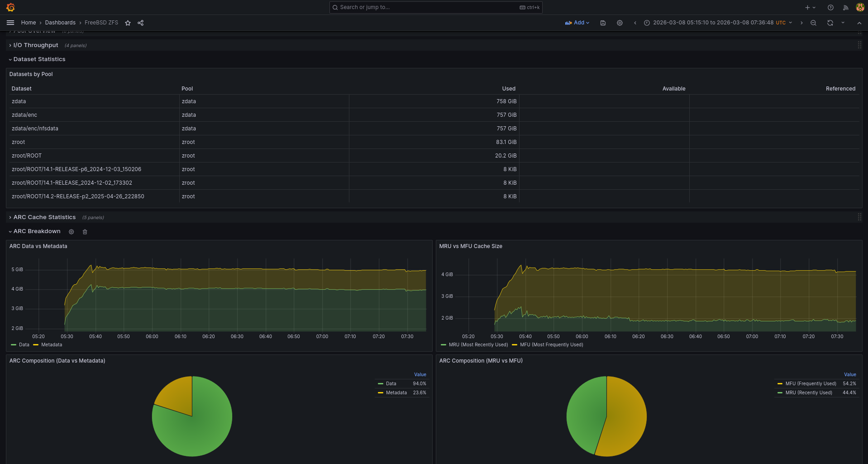Toggle Metadata series in ARC Data legend

(x=51, y=345)
